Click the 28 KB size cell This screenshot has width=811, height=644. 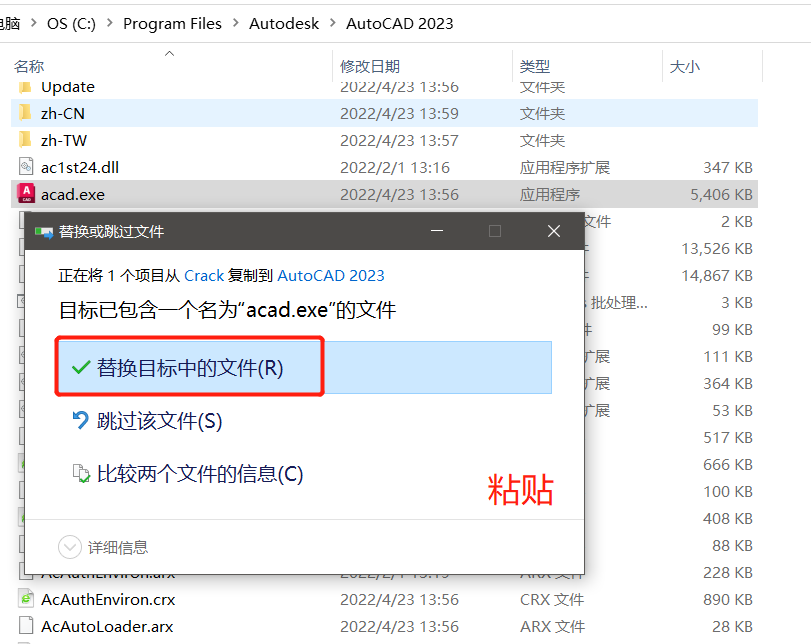coord(732,626)
